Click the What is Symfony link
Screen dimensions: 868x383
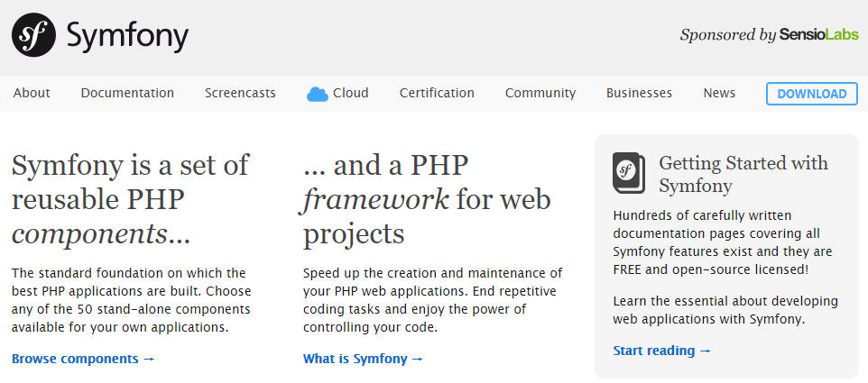(x=363, y=359)
